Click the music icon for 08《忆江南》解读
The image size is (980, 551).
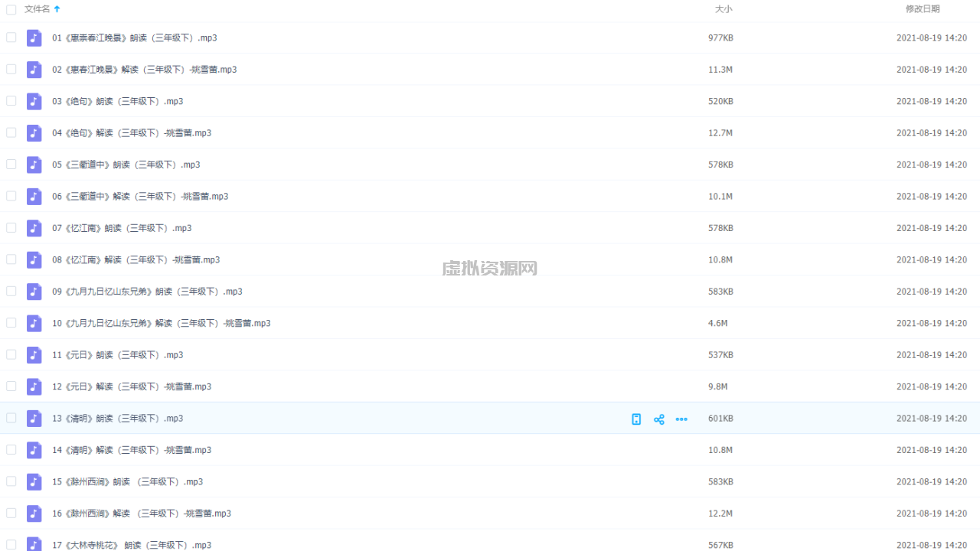[34, 260]
